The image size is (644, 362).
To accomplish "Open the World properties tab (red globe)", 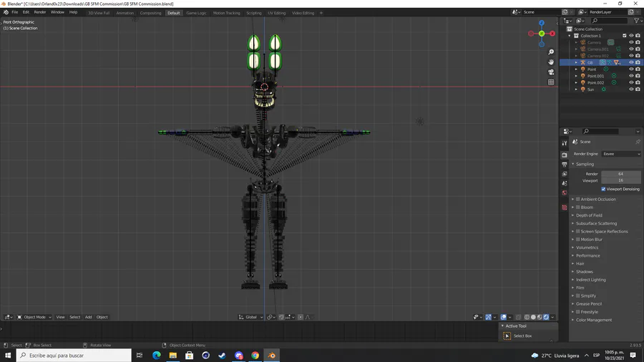I will click(565, 192).
